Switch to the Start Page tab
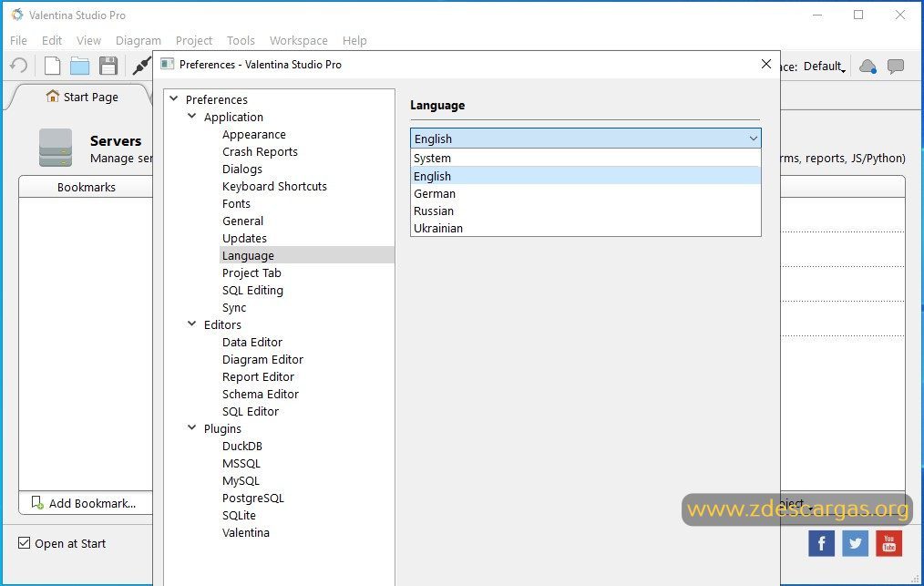 82,97
